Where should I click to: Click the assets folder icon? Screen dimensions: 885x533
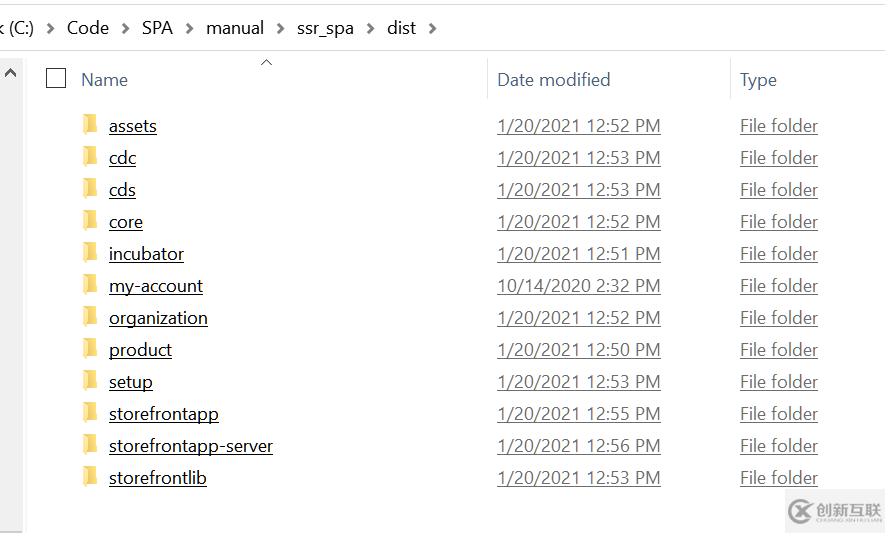[x=90, y=124]
